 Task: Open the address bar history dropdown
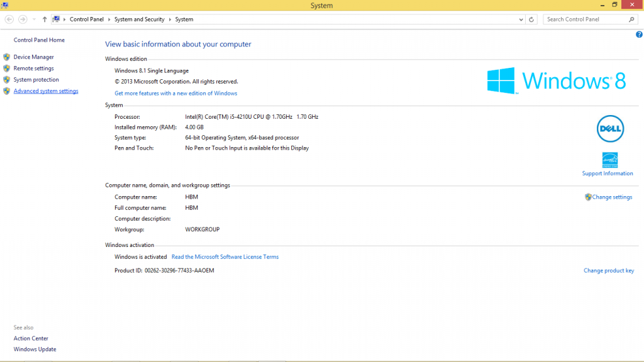521,19
